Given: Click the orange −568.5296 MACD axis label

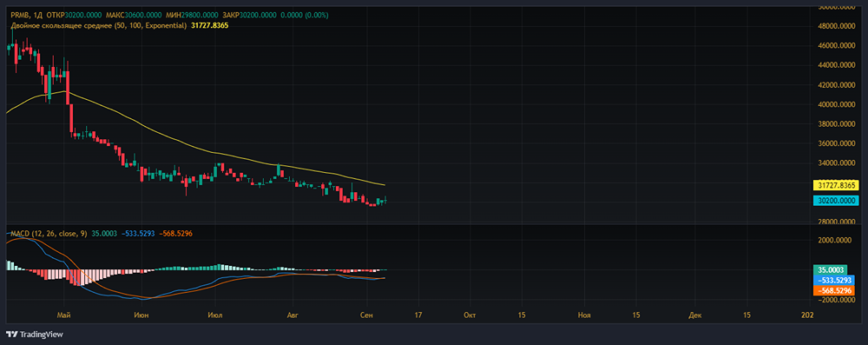Looking at the screenshot, I should [x=833, y=290].
